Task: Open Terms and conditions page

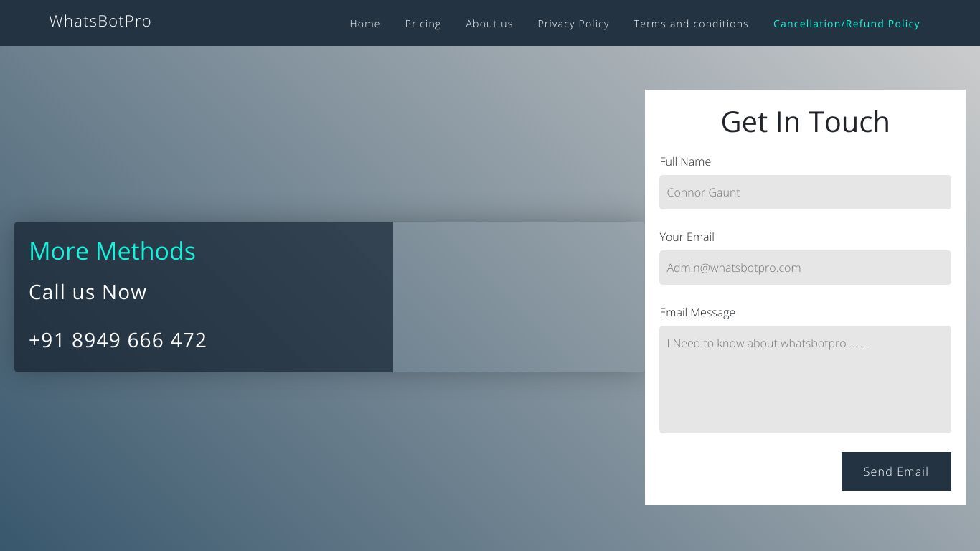Action: coord(691,24)
